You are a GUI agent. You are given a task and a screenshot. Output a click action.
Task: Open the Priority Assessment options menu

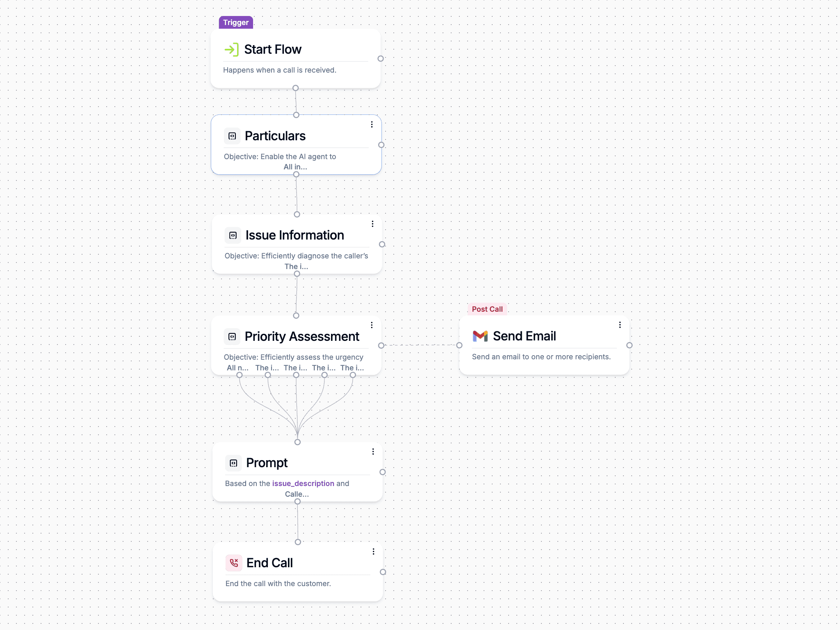click(372, 325)
